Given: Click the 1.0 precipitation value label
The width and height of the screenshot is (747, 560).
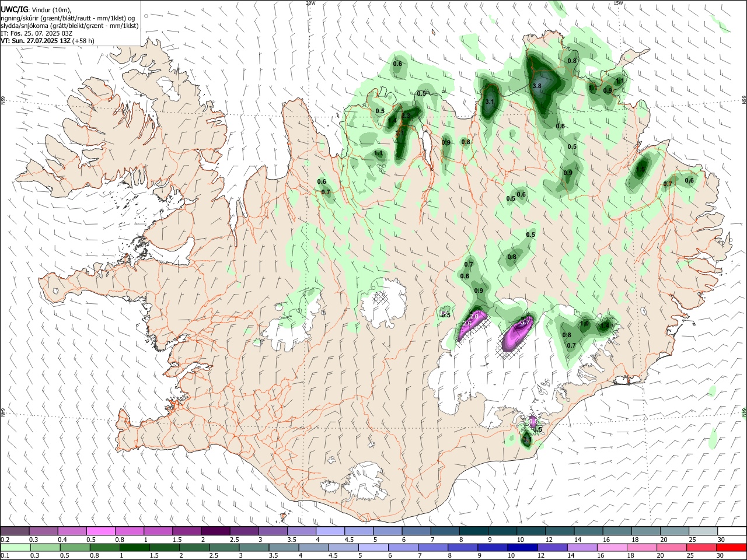Looking at the screenshot, I should click(584, 324).
